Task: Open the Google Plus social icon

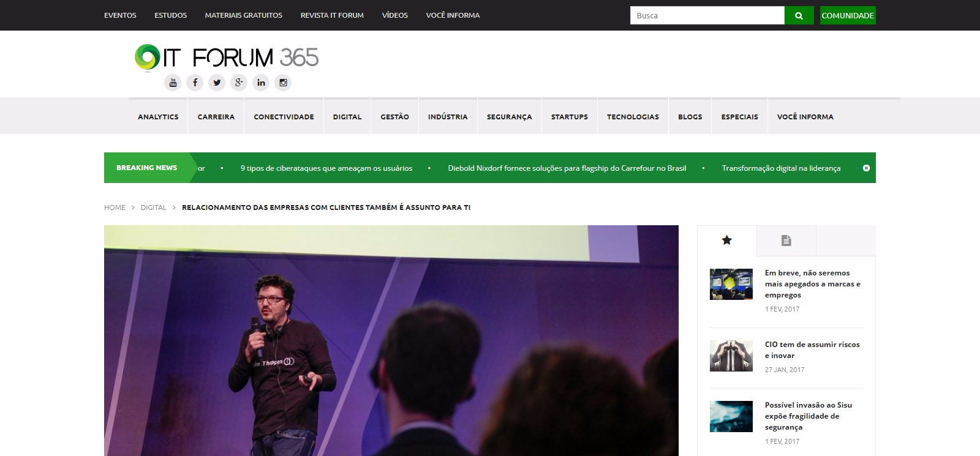Action: [239, 83]
